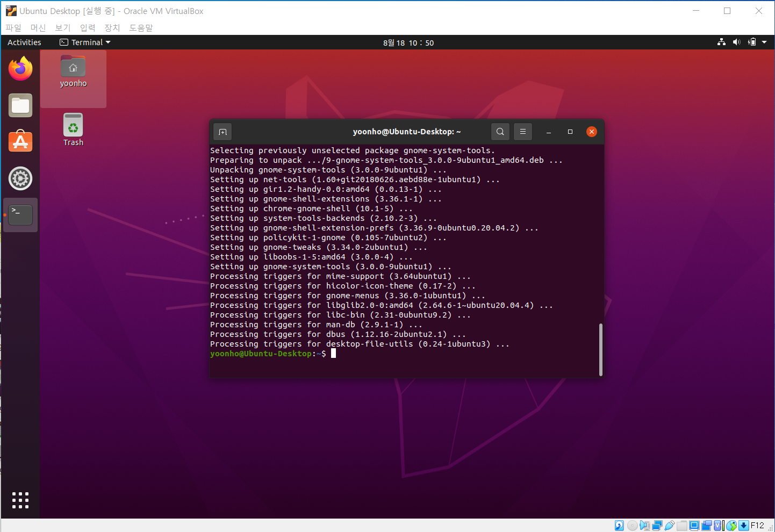Screen dimensions: 775x532
Task: Click line 'Setting up net-tools'
Action: point(355,179)
